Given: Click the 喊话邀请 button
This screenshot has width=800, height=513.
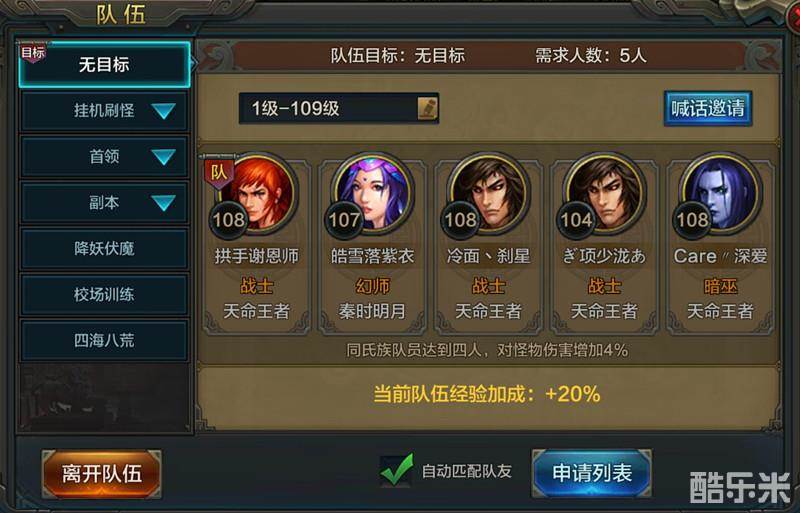Looking at the screenshot, I should [x=708, y=108].
